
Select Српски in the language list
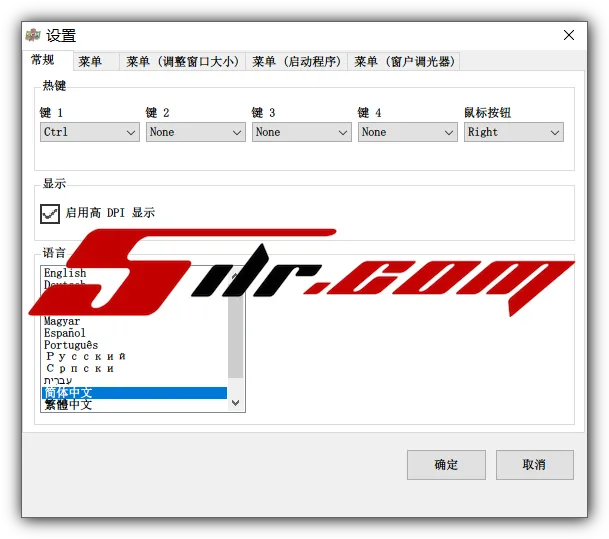pyautogui.click(x=134, y=369)
